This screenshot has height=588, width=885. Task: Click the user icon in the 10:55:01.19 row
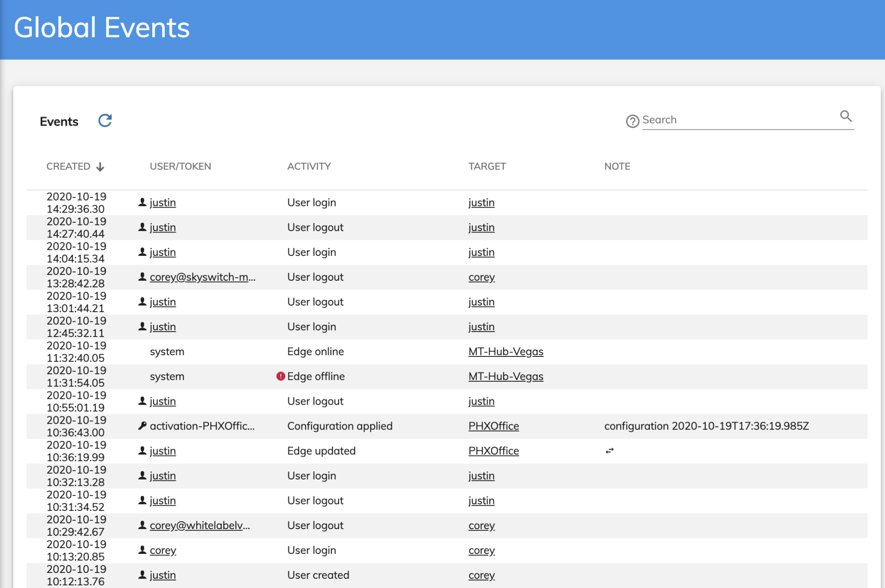click(x=142, y=401)
